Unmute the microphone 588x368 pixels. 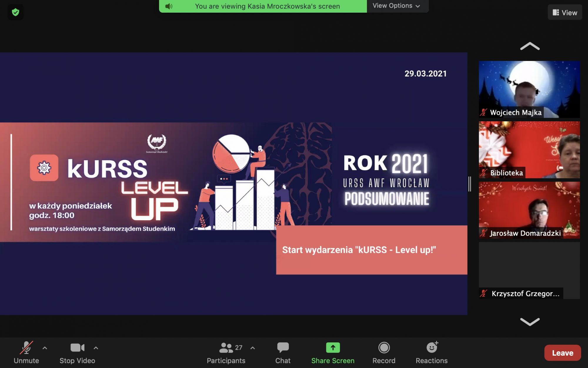tap(26, 352)
